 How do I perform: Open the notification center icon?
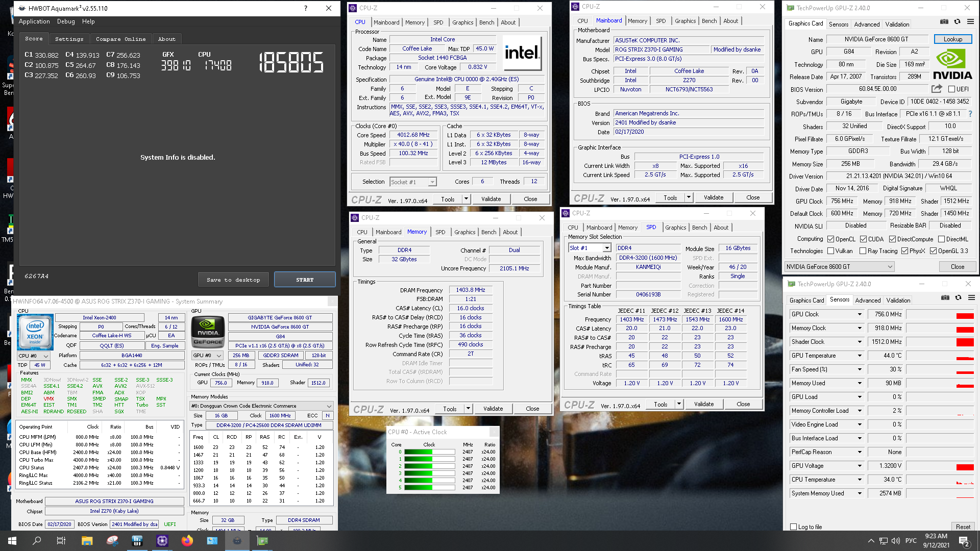pyautogui.click(x=964, y=541)
